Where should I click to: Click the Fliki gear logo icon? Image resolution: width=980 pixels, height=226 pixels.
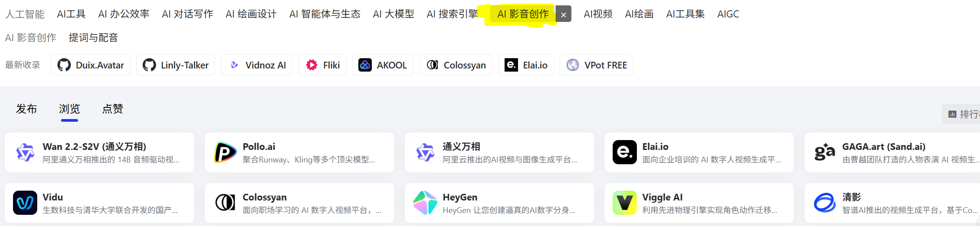tap(312, 65)
